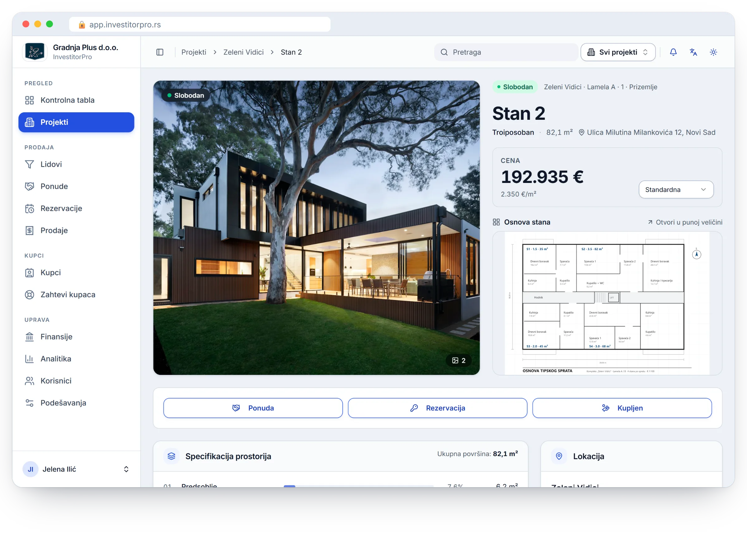Open floor plan in full size link
The height and width of the screenshot is (560, 747).
tap(685, 222)
